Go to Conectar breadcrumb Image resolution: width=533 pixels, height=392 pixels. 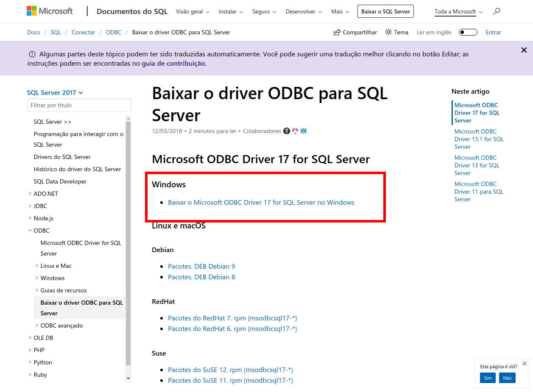pyautogui.click(x=84, y=32)
